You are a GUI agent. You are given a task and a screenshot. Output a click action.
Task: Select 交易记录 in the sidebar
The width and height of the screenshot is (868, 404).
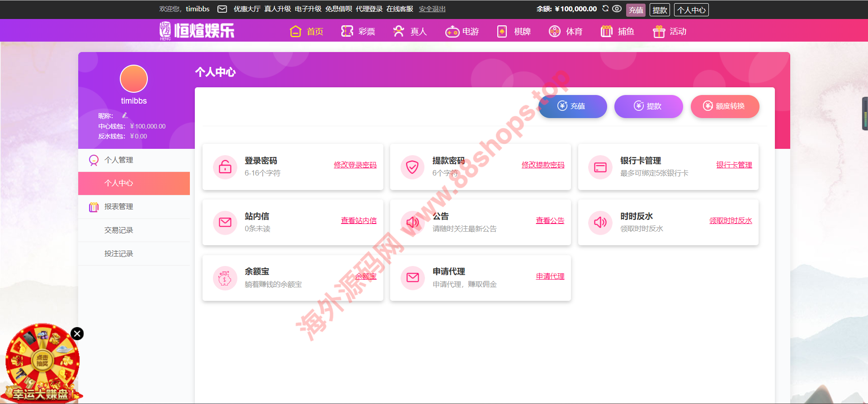point(118,230)
